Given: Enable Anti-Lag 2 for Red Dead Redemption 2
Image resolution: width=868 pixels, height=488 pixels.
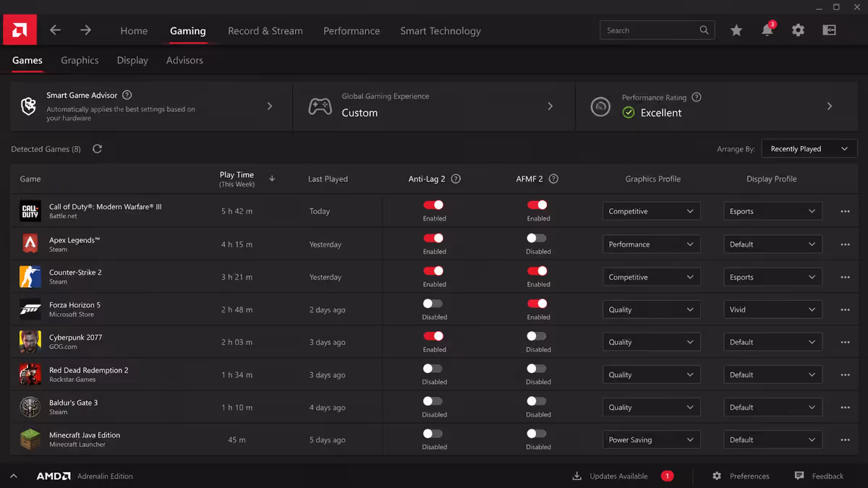Looking at the screenshot, I should [433, 369].
